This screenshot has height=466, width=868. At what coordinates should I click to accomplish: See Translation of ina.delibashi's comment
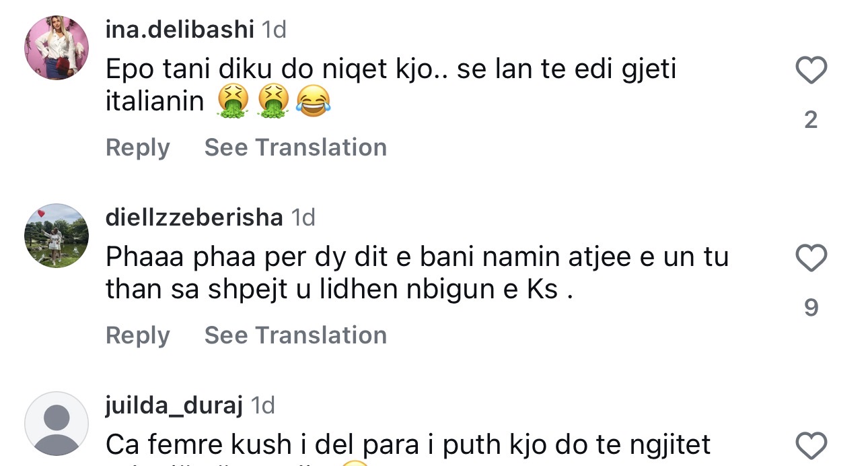(295, 147)
